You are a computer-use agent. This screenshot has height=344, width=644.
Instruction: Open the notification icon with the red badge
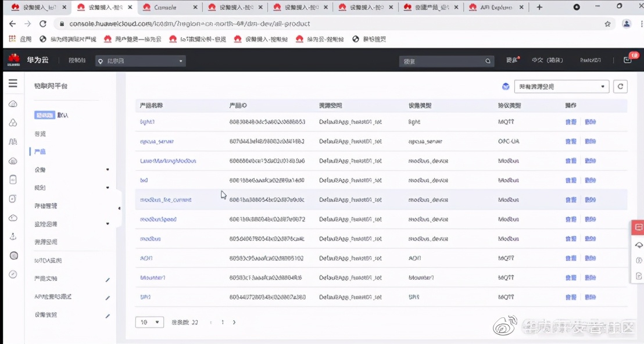click(627, 60)
